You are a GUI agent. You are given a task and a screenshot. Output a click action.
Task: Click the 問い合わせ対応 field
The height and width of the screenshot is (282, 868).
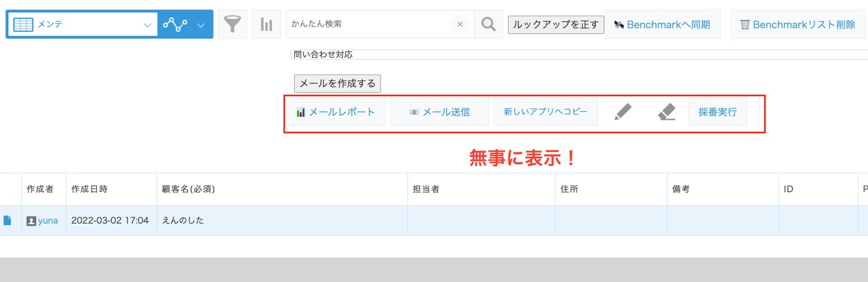tap(579, 54)
